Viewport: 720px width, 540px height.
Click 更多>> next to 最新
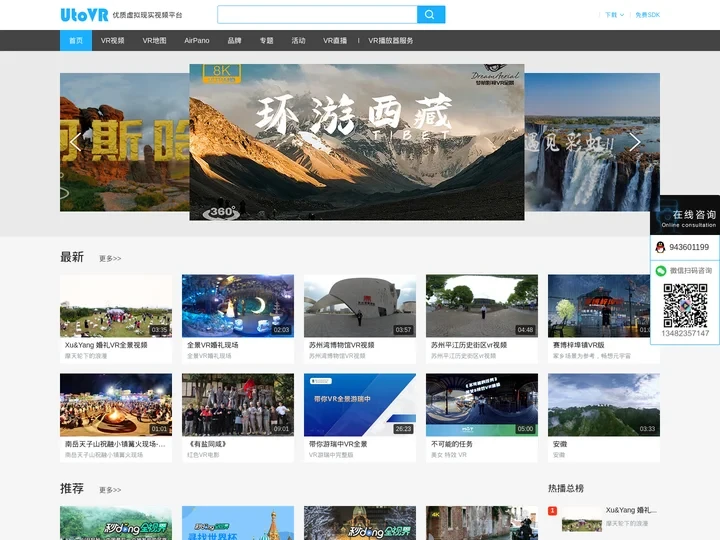click(110, 259)
